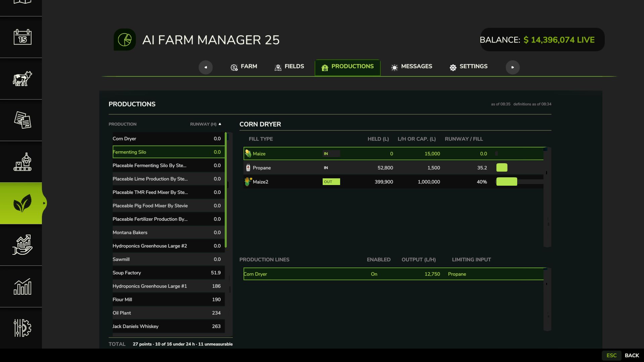Open the game settings sliders sidebar icon

(x=22, y=328)
